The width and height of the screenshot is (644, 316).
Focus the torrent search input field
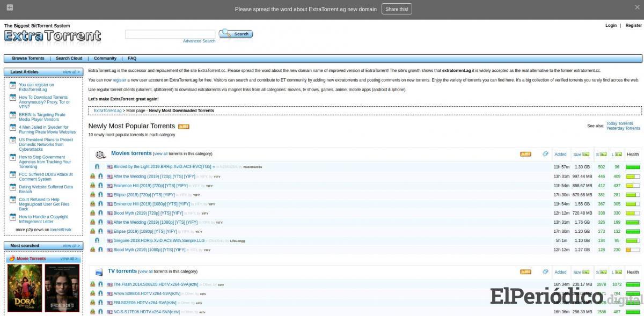tap(170, 34)
